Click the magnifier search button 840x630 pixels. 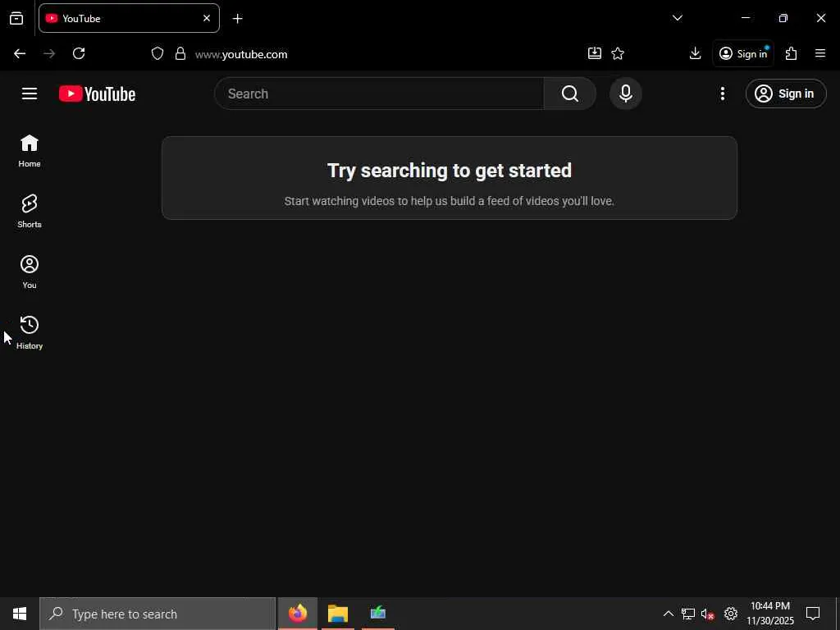point(570,94)
